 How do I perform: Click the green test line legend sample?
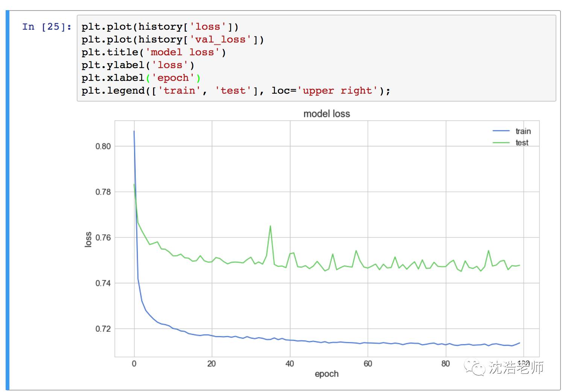(501, 143)
